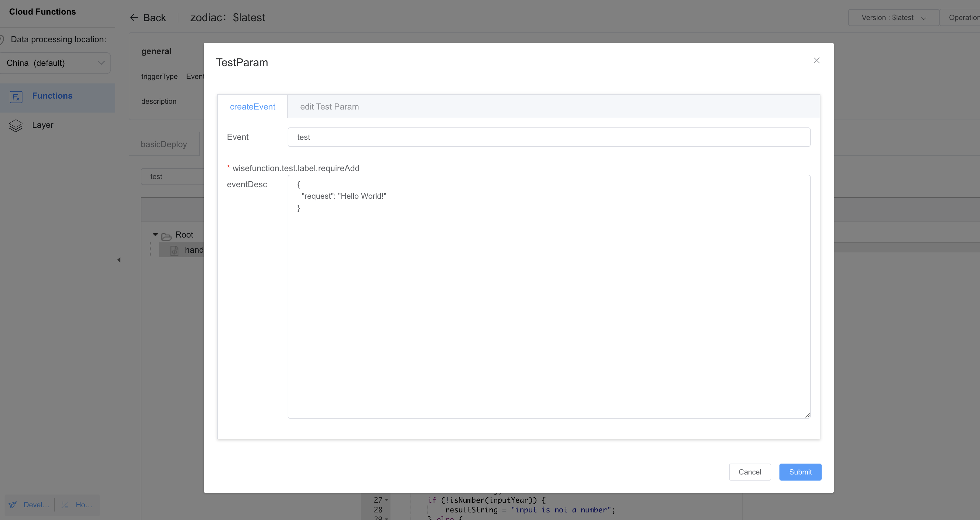Click the Functions Fx icon
The width and height of the screenshot is (980, 520).
click(x=16, y=97)
